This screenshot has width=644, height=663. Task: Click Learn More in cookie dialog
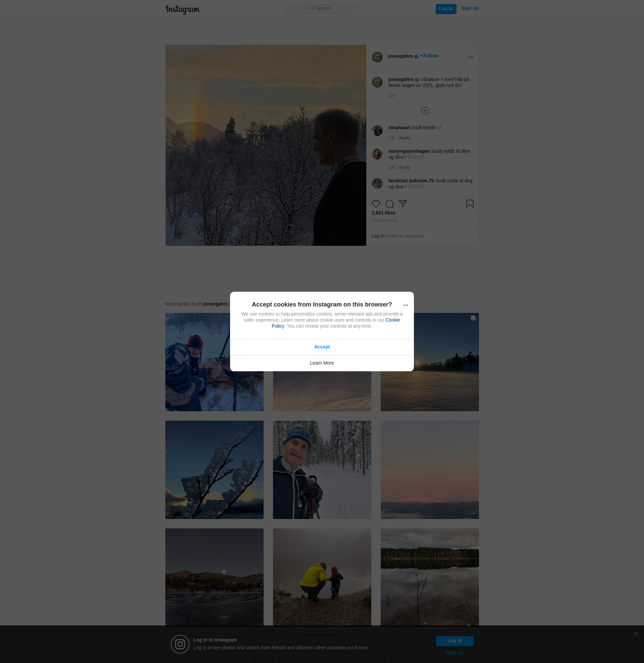click(322, 363)
